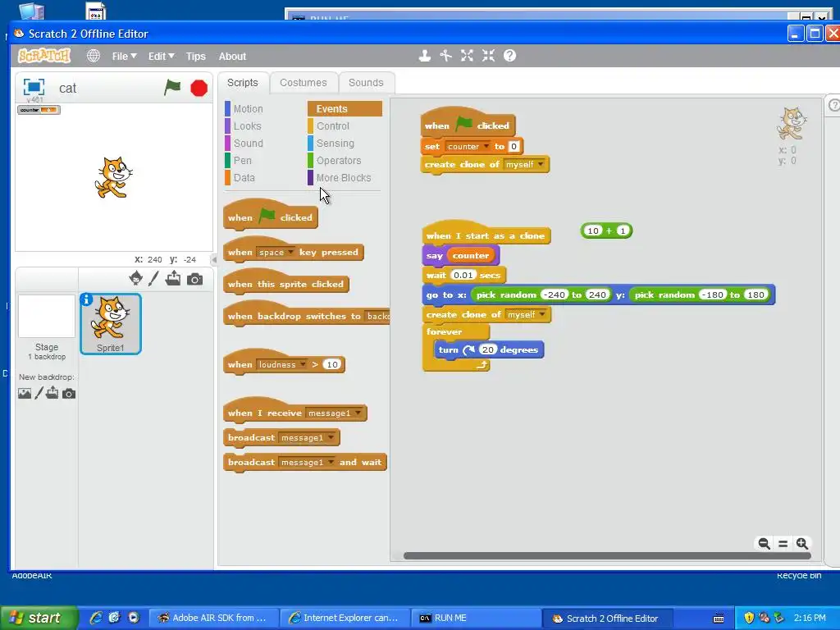Screen dimensions: 840x630
Task: Click the horizontal scrollbar in scripts area
Action: click(607, 556)
